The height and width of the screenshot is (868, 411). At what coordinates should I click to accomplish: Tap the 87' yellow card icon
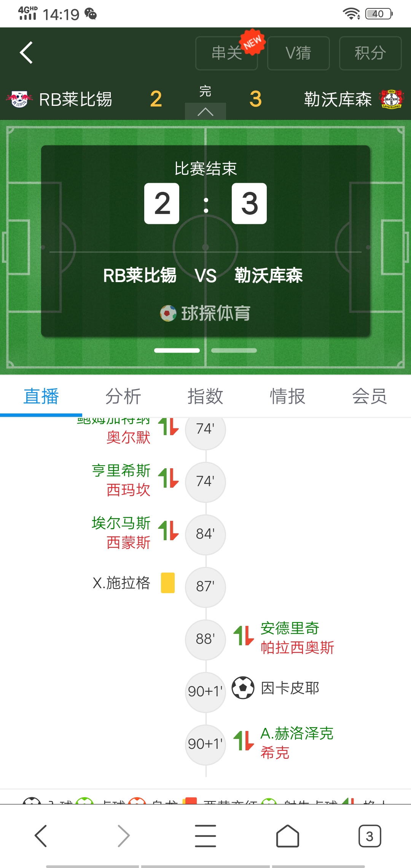[x=168, y=583]
